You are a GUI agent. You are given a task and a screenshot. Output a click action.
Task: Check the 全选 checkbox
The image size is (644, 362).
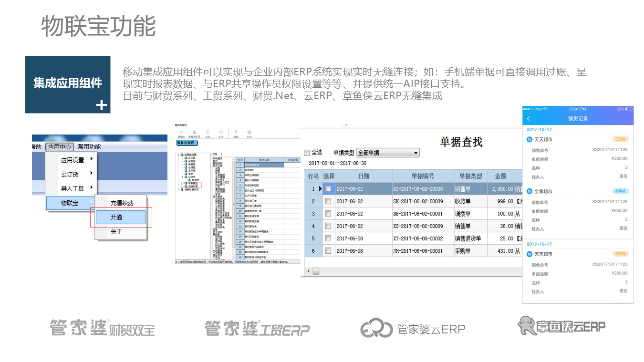pos(307,153)
